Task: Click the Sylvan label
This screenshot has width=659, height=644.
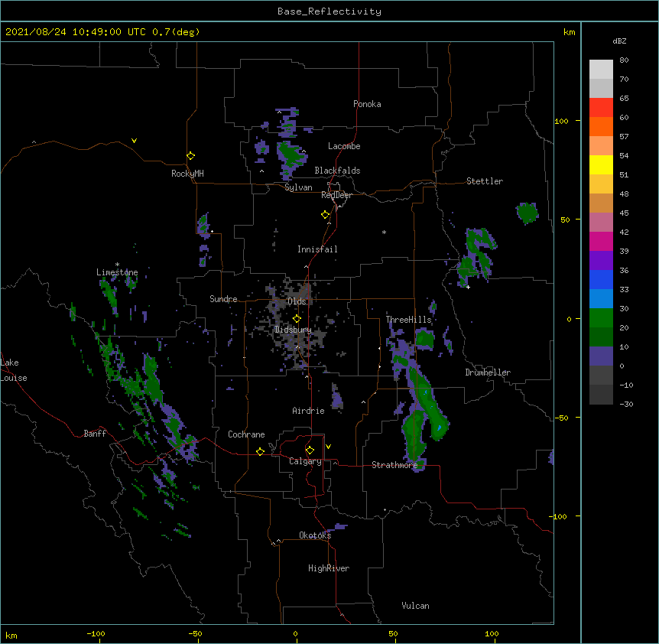Action: 298,187
